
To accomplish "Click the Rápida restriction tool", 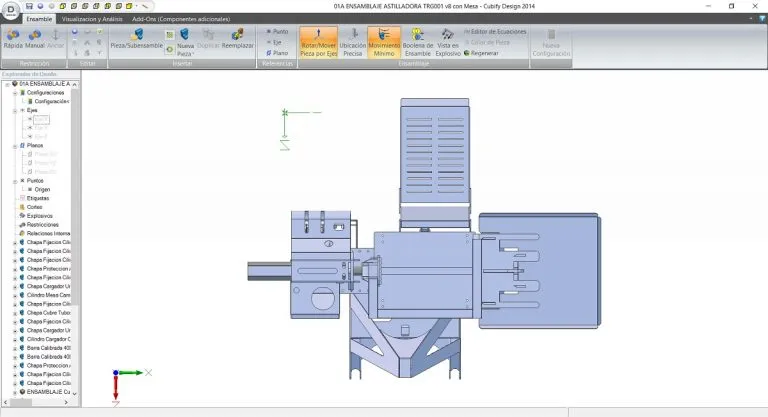I will point(14,40).
